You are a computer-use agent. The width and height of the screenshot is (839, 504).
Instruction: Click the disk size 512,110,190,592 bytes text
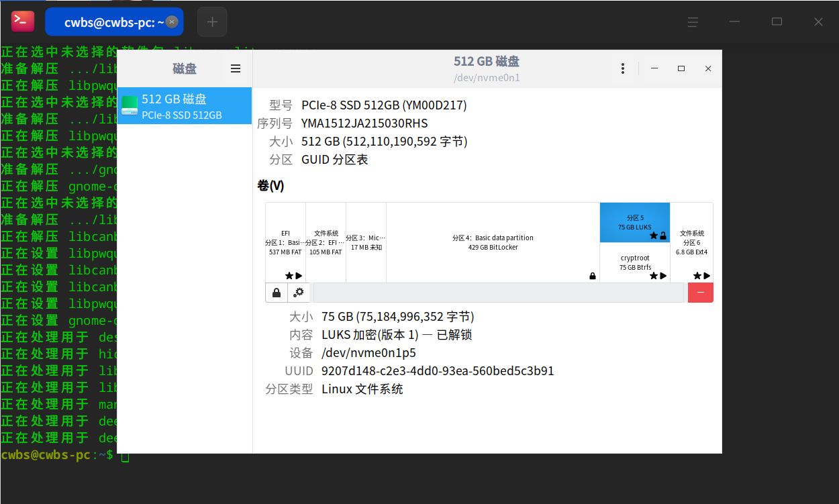385,142
